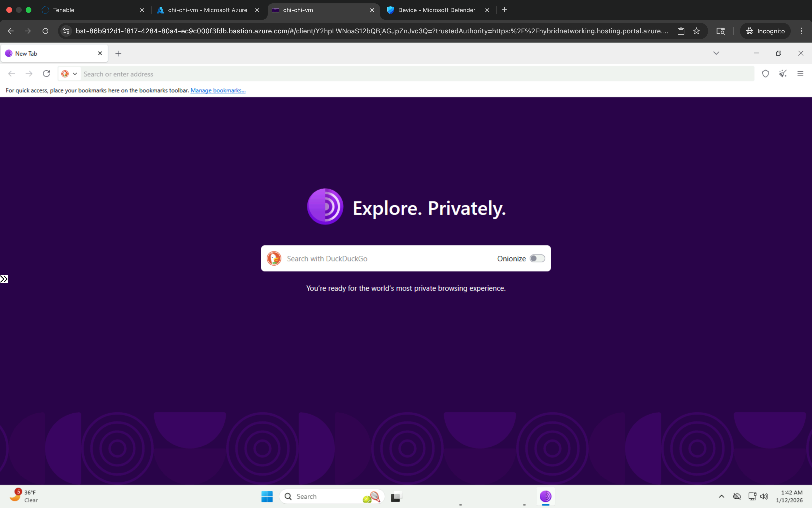Click the Incognito button

(x=765, y=31)
